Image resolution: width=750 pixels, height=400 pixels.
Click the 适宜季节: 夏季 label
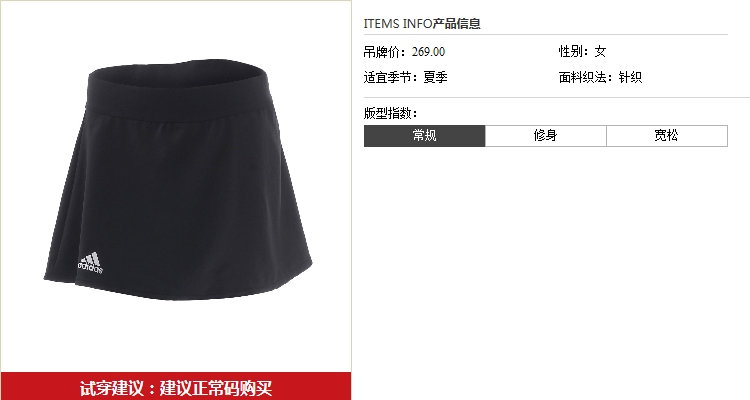tap(406, 77)
